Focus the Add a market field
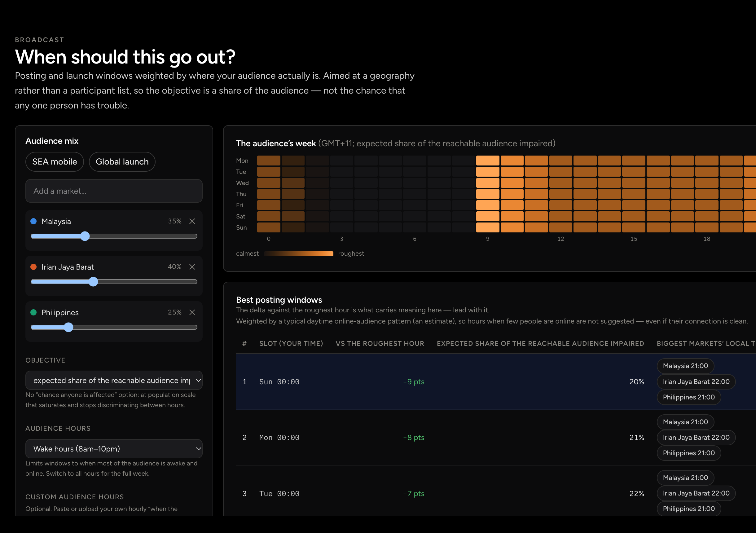The width and height of the screenshot is (756, 533). [114, 191]
